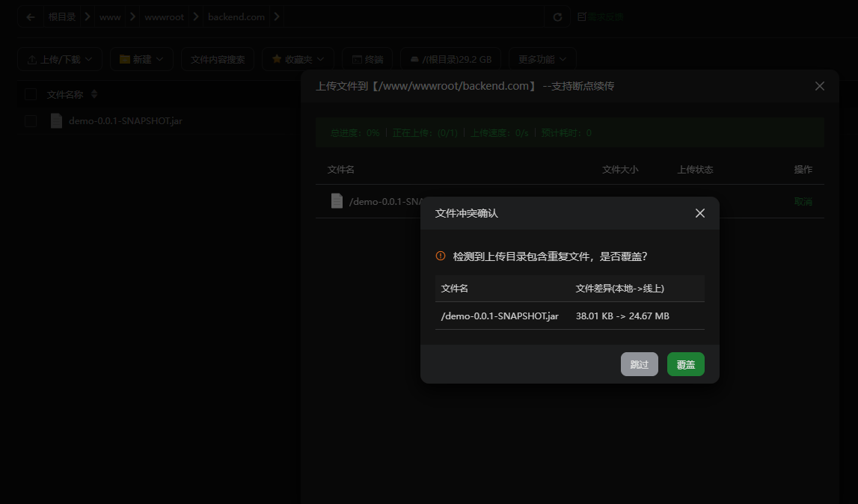The height and width of the screenshot is (504, 858).
Task: Click the file icon of the uploading jar
Action: [337, 201]
